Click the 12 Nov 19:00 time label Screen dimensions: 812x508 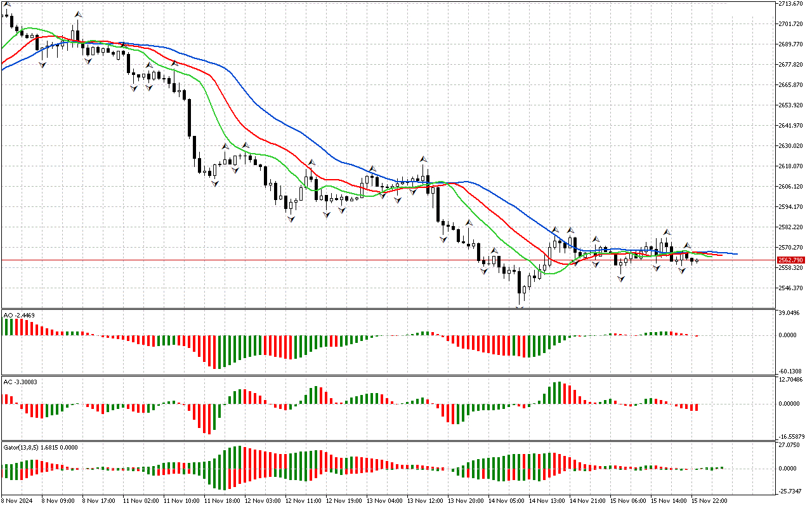point(343,501)
